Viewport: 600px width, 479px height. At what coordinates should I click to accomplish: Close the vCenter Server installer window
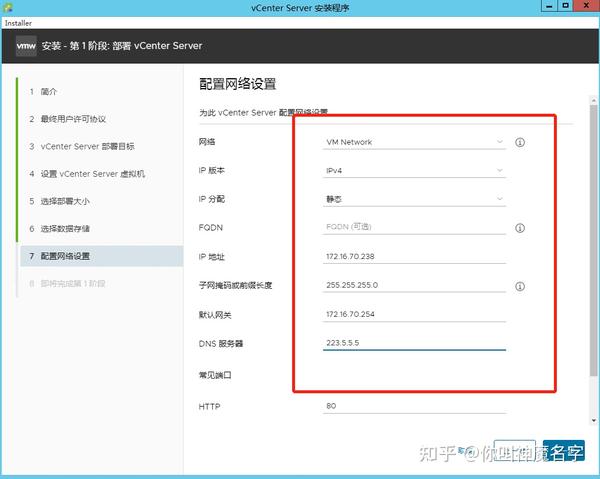[586, 6]
